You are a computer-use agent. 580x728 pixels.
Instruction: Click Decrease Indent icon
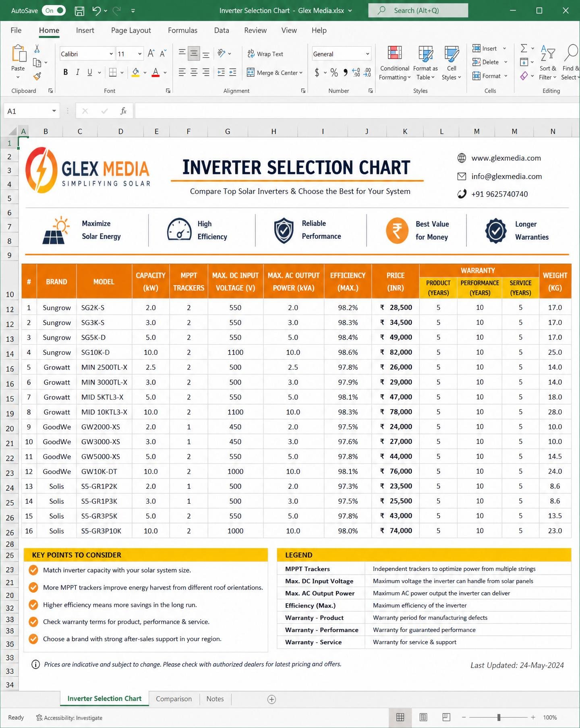pos(221,72)
